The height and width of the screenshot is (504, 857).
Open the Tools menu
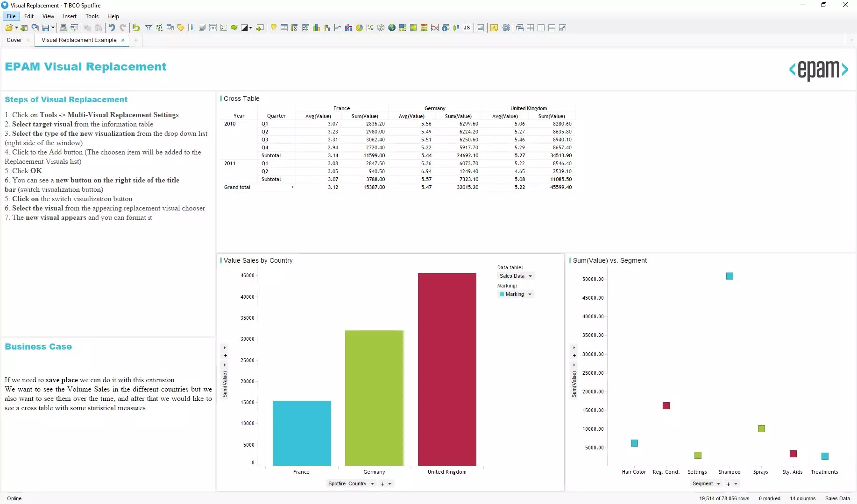92,16
